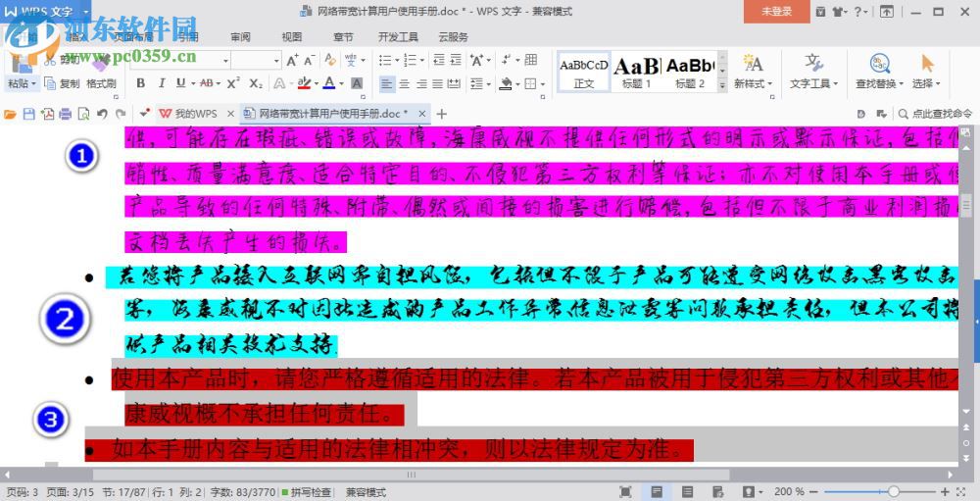Viewport: 980px width, 501px height.
Task: Open the 开发工具 developer tools tab
Action: point(398,37)
